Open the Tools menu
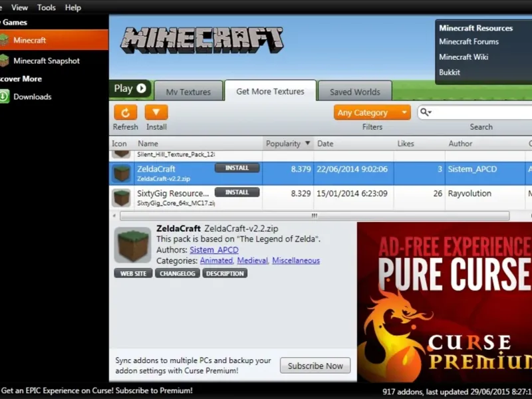This screenshot has width=532, height=399. (x=47, y=7)
